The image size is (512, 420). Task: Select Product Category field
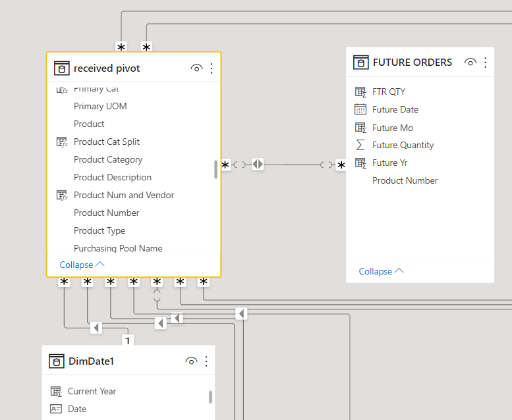(x=108, y=159)
